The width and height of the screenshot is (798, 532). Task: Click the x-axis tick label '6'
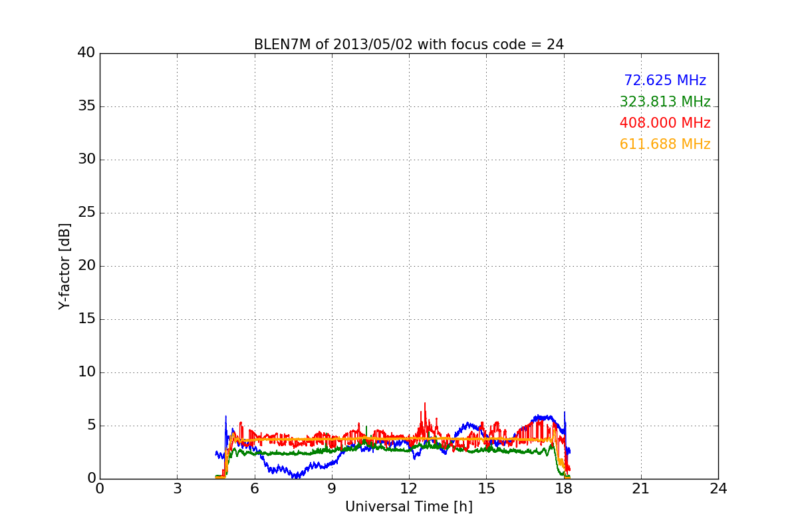(x=255, y=488)
